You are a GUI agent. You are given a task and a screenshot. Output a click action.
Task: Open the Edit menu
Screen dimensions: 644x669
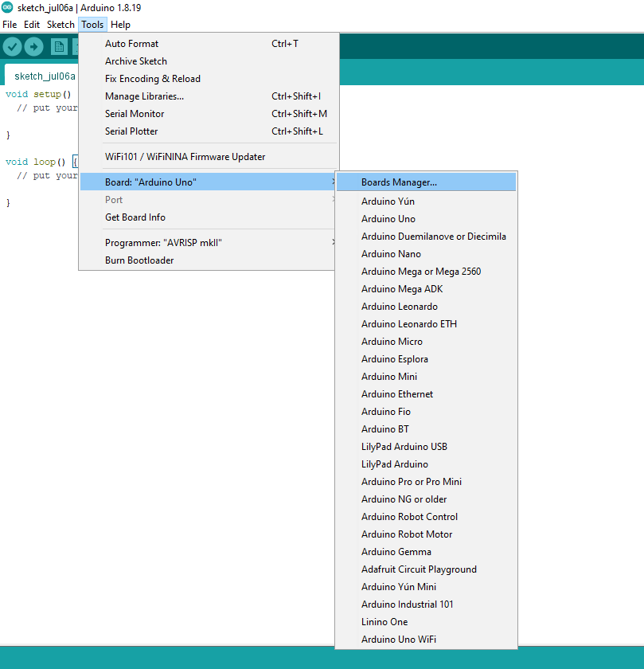click(x=32, y=25)
